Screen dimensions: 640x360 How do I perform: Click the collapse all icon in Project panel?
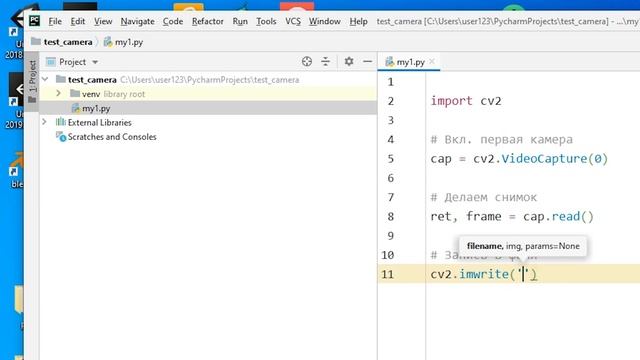click(325, 62)
